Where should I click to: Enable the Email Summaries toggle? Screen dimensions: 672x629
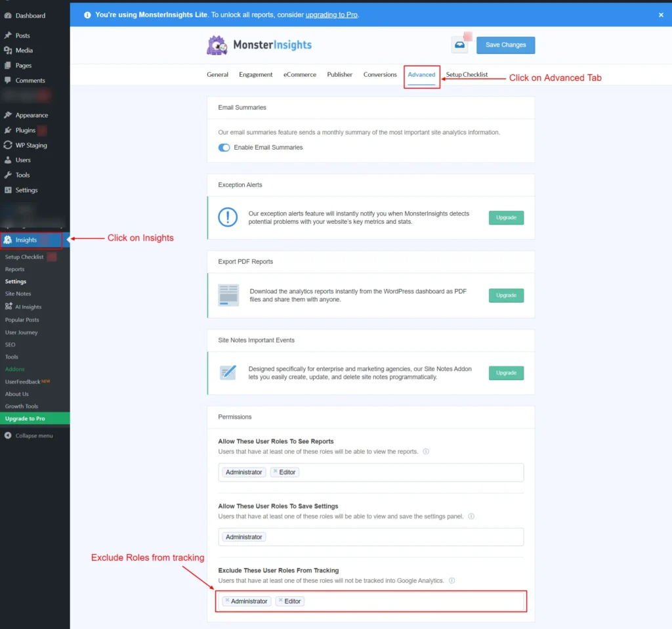pyautogui.click(x=223, y=148)
